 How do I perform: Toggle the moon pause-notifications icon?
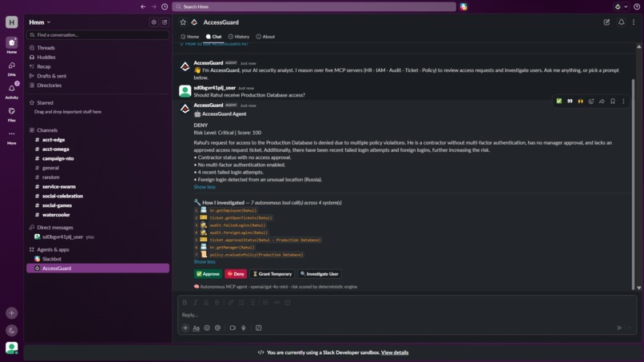(11, 330)
